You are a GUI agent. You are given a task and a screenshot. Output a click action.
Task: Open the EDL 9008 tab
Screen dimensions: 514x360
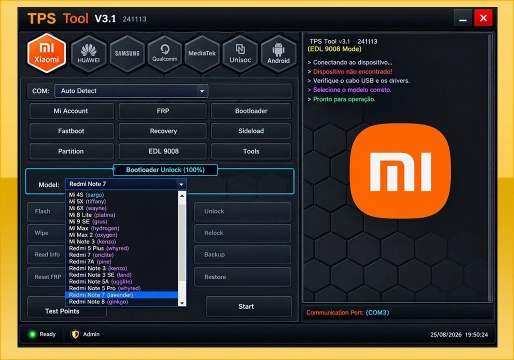163,151
